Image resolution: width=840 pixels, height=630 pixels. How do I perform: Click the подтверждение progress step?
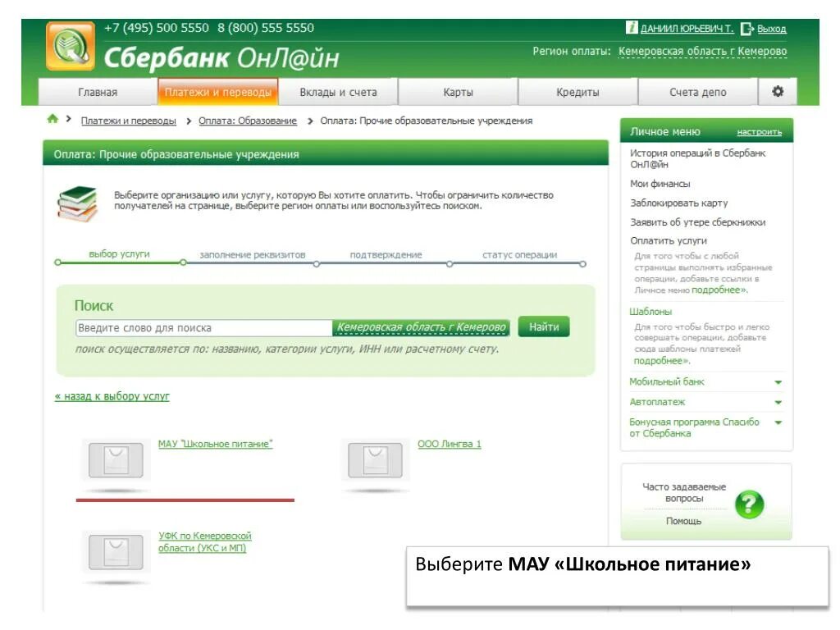point(386,254)
